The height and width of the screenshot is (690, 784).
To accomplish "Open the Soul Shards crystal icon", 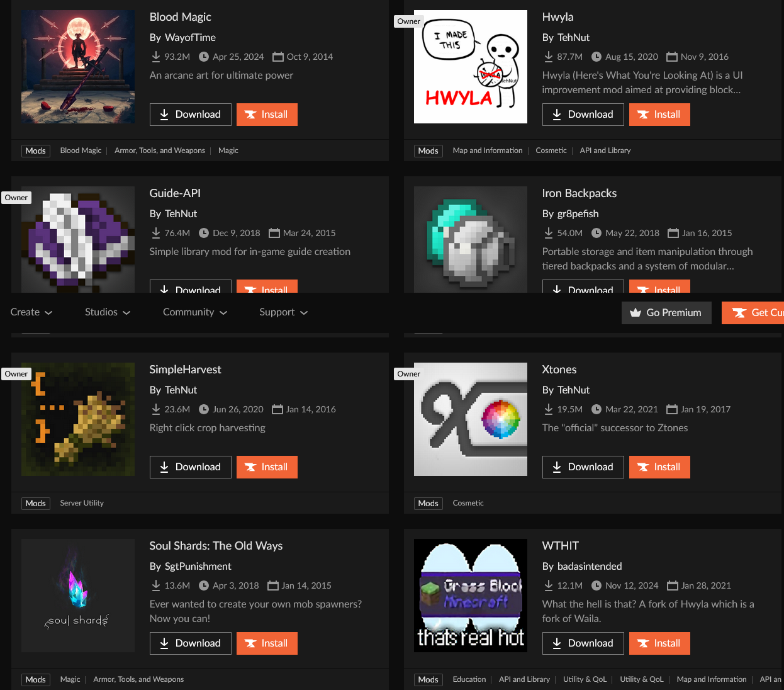I will 78,596.
